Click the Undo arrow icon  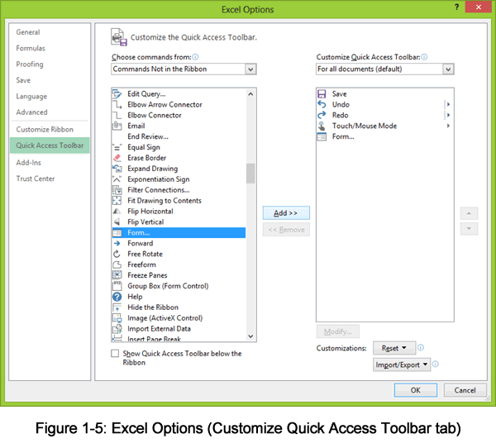322,105
